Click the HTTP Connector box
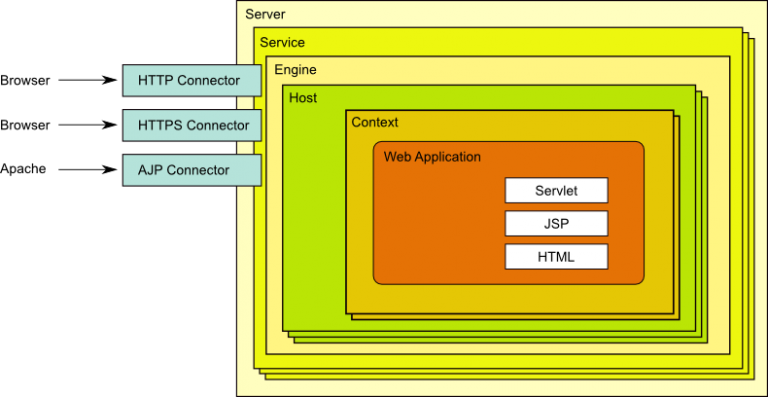Image resolution: width=768 pixels, height=397 pixels. point(192,80)
